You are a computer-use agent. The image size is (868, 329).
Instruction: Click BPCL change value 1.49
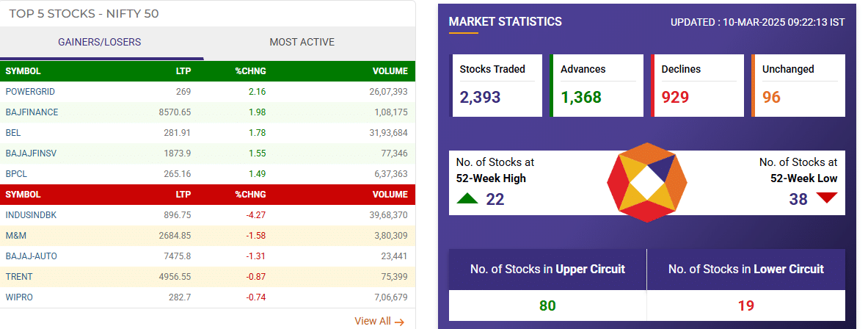pyautogui.click(x=258, y=173)
